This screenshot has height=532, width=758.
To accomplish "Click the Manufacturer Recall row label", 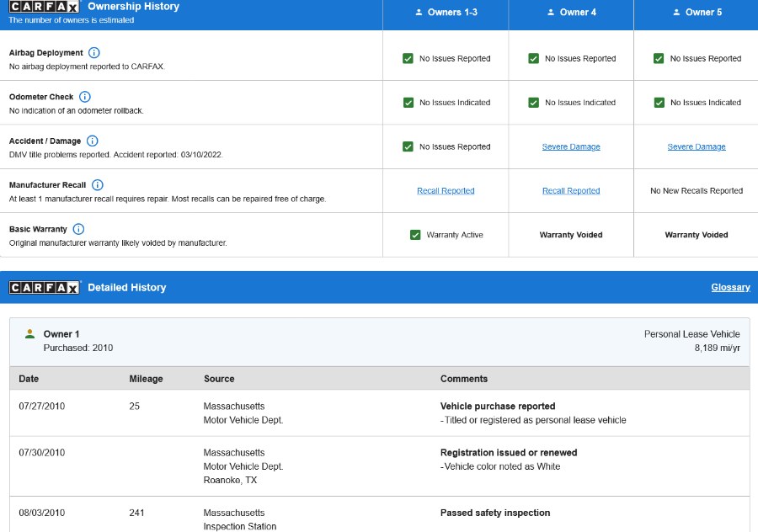I will [47, 185].
